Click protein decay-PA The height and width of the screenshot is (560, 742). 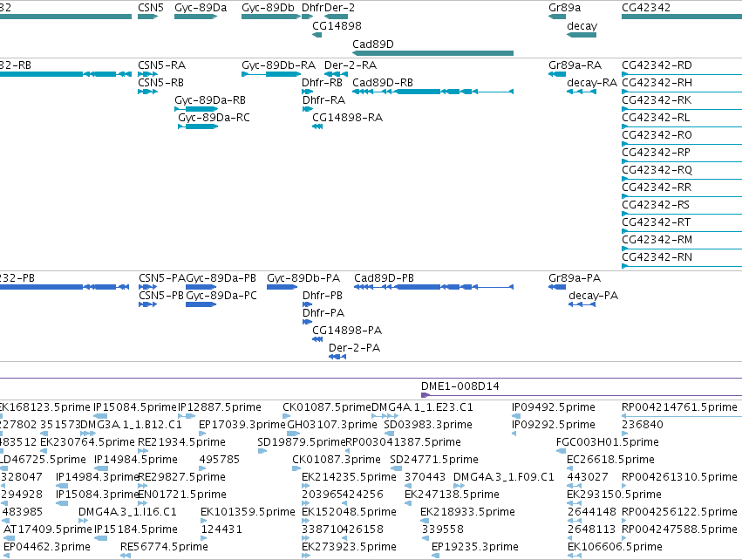pyautogui.click(x=594, y=296)
